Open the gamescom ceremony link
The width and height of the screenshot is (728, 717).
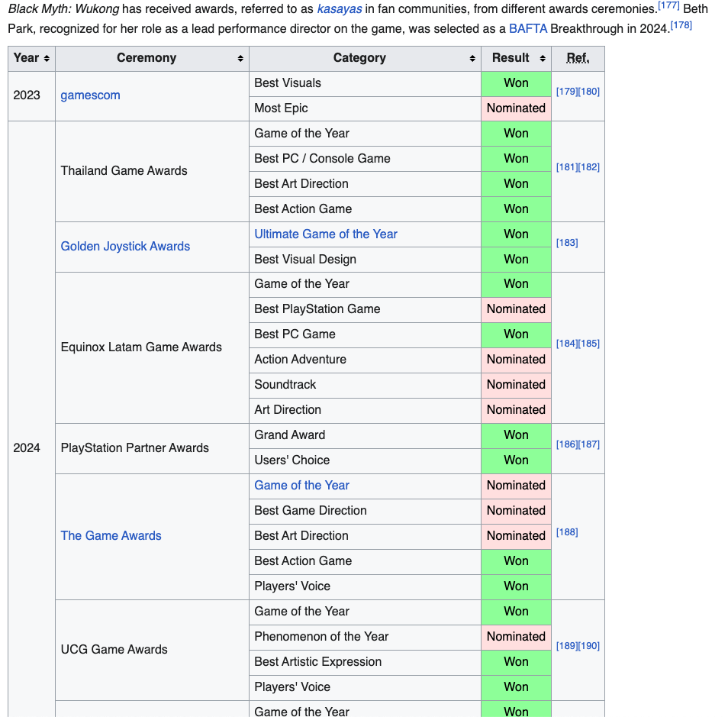(x=90, y=95)
